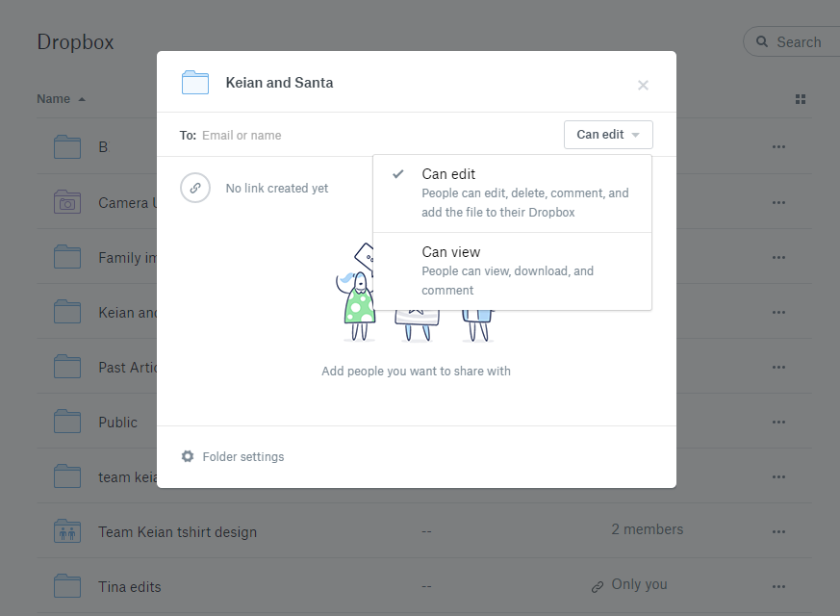Open the Camera Uploads folder icon
Viewport: 840px width, 616px height.
coord(67,202)
